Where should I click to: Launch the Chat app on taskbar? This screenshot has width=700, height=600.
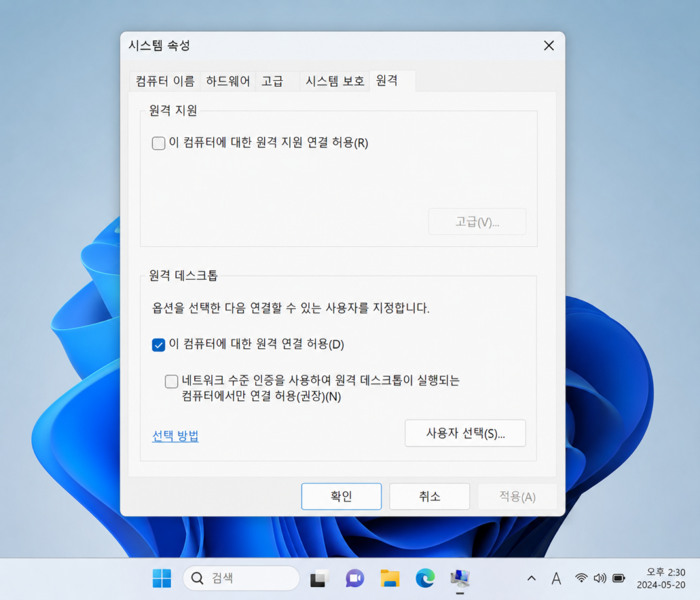click(355, 579)
